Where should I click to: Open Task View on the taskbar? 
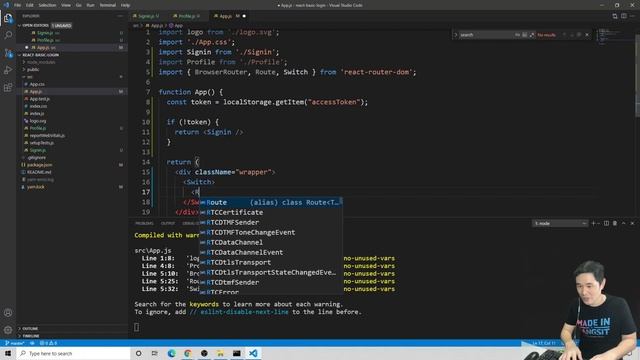pyautogui.click(x=155, y=353)
